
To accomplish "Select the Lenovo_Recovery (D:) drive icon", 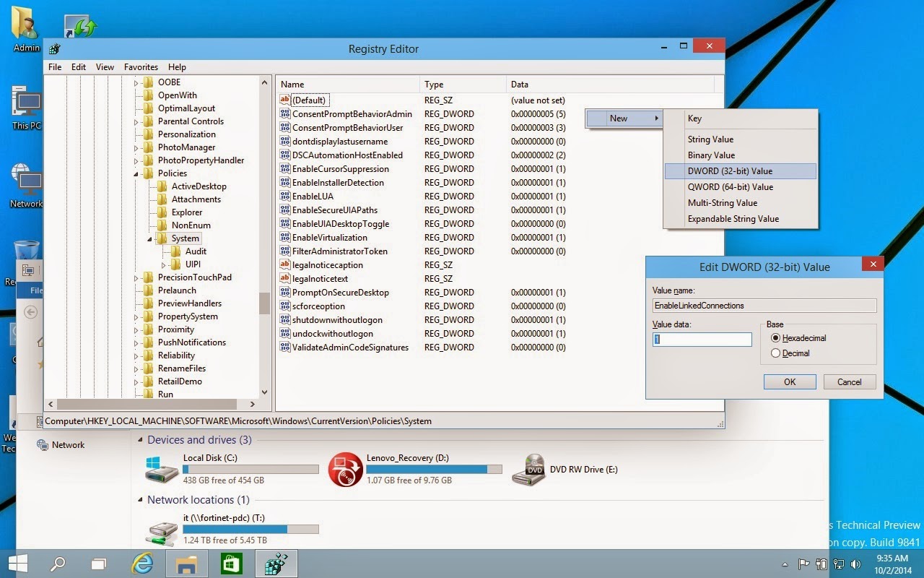I will coord(345,470).
